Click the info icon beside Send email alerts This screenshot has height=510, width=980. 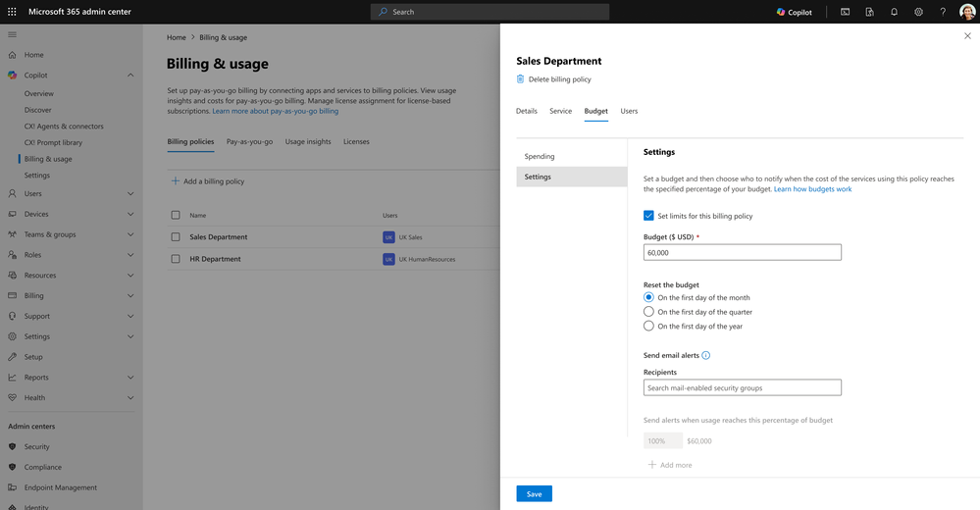coord(706,355)
